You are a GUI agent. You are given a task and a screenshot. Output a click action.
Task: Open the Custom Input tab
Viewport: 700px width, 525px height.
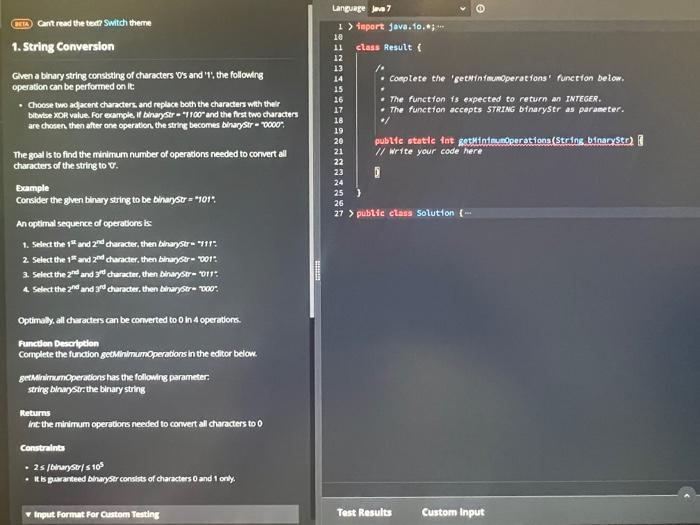click(453, 512)
